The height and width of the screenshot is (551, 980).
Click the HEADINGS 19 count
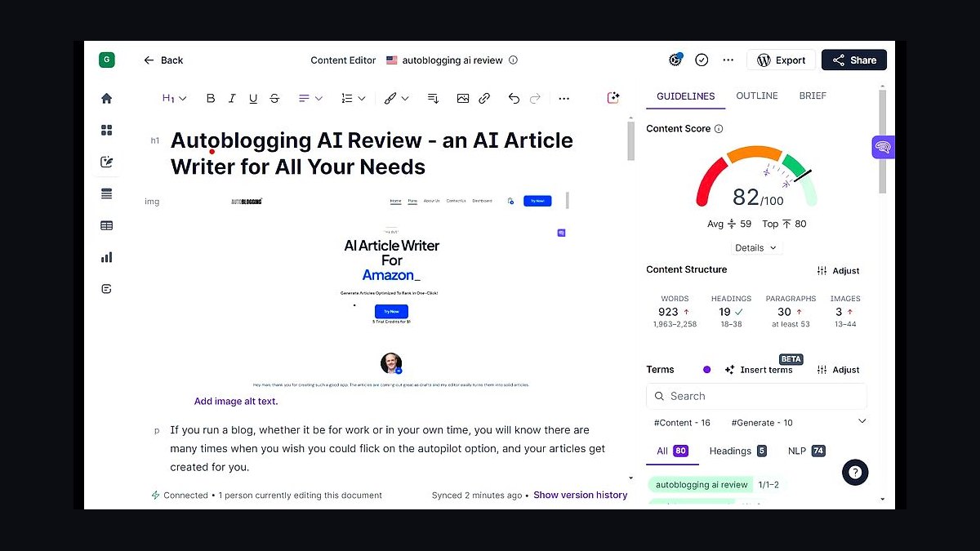coord(731,312)
